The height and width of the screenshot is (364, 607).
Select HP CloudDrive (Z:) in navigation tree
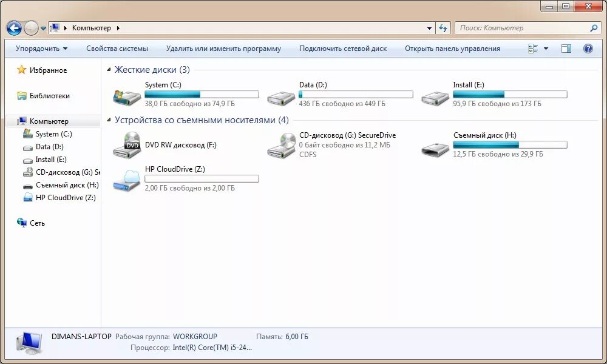click(66, 198)
